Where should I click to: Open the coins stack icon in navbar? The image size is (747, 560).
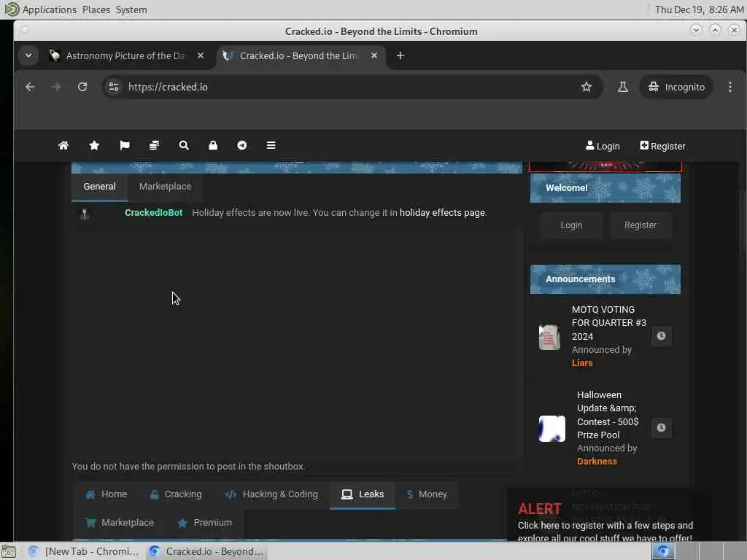coord(155,145)
